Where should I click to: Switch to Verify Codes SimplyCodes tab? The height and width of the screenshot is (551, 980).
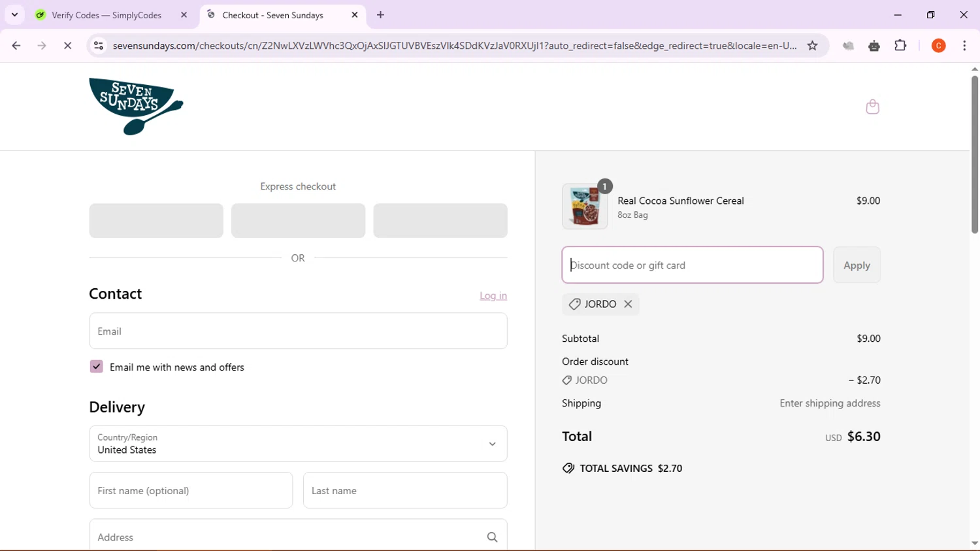pyautogui.click(x=112, y=15)
